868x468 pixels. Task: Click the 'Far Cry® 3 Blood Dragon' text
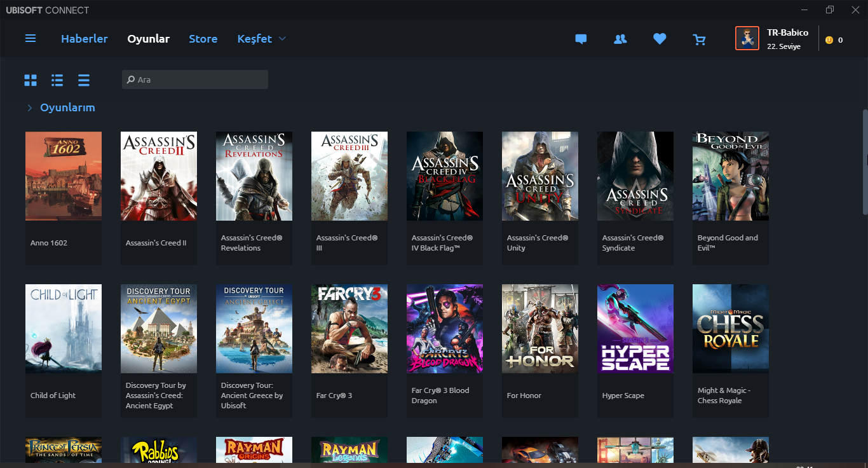[x=440, y=396]
